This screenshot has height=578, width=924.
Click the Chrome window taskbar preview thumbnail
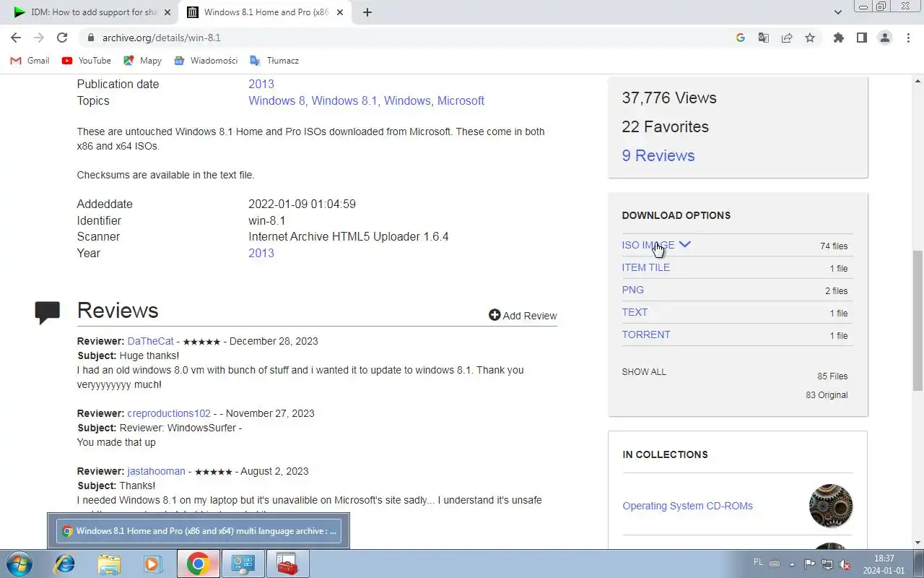tap(199, 531)
